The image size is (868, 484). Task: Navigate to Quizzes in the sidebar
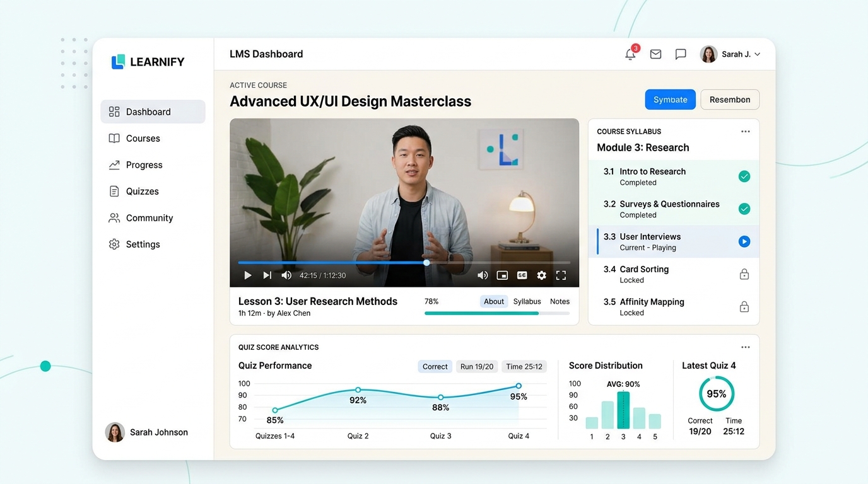click(153, 191)
